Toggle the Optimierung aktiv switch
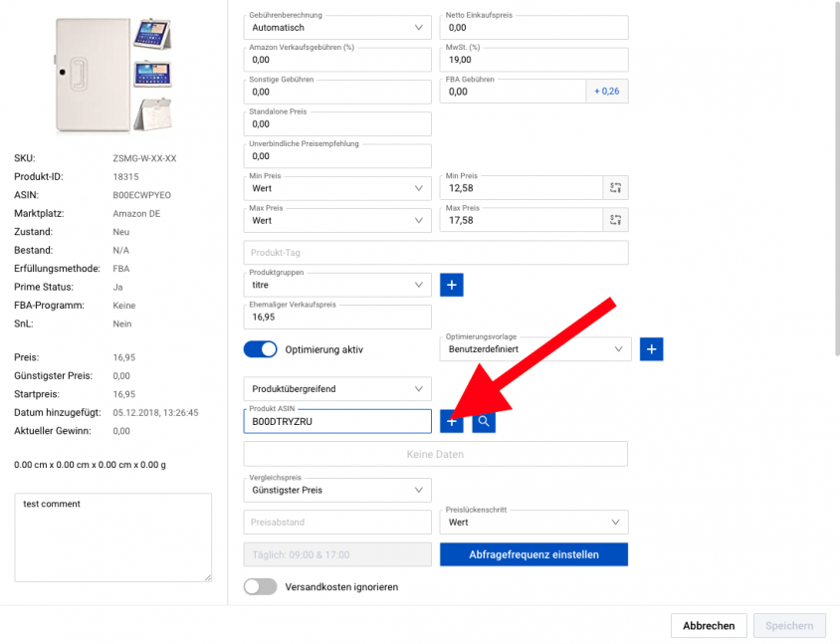This screenshot has height=644, width=840. [261, 349]
